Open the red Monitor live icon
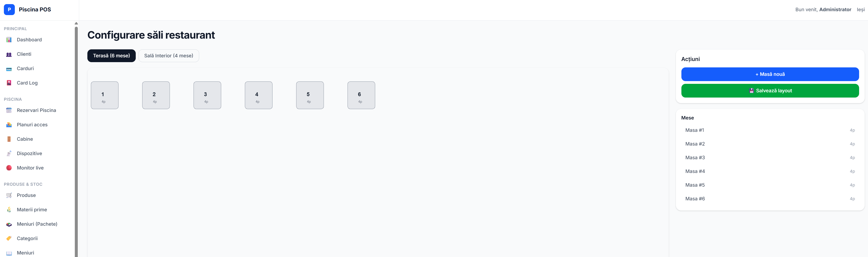Image resolution: width=868 pixels, height=257 pixels. 9,168
